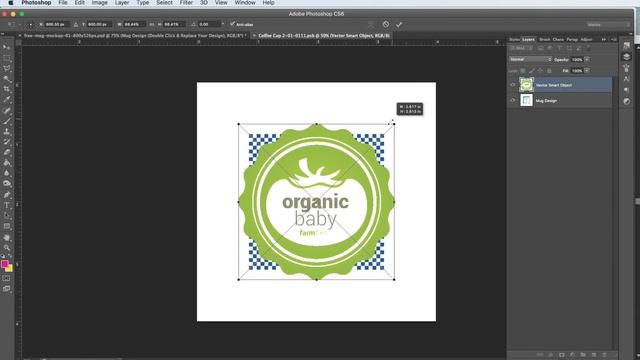Screen dimensions: 640x360
Task: Select the Mug Design layer thumbnail
Action: tap(526, 100)
